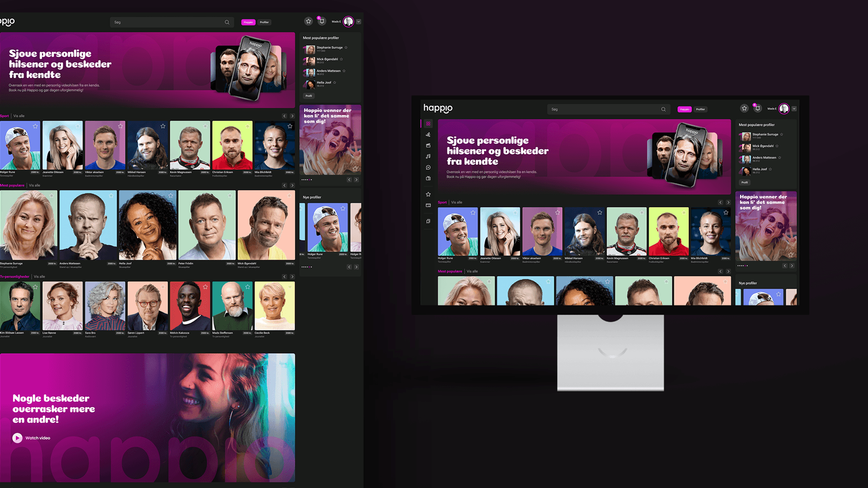Click search magnifier icon in monitor view
This screenshot has height=488, width=868.
[664, 109]
